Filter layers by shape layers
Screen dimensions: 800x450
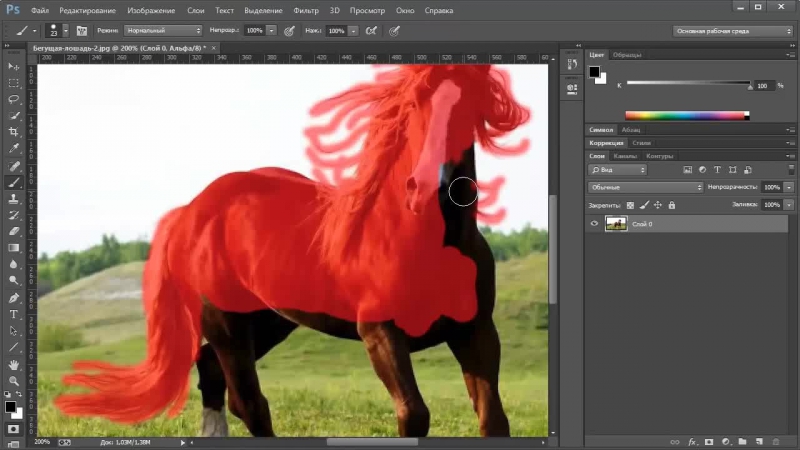[732, 170]
